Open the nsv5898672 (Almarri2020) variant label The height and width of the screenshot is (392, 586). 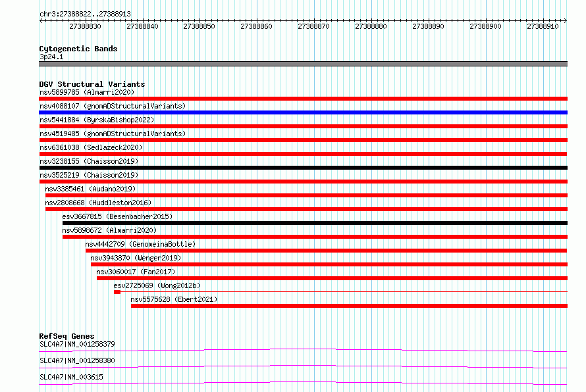pos(109,230)
